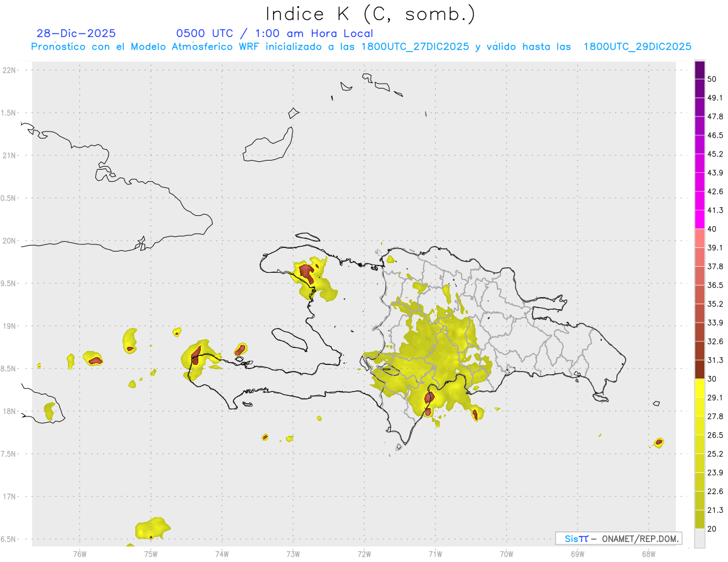Click the legend value '23.9'
The width and height of the screenshot is (728, 562).
(715, 472)
